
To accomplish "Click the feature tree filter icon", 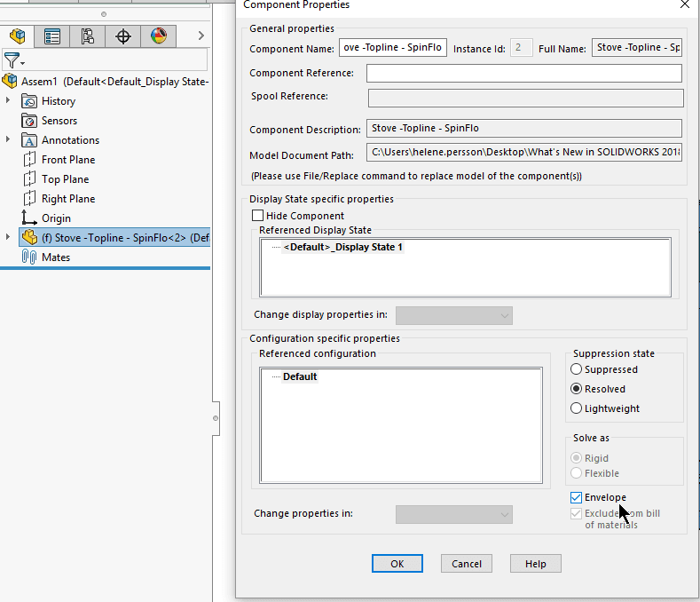I will coord(12,60).
